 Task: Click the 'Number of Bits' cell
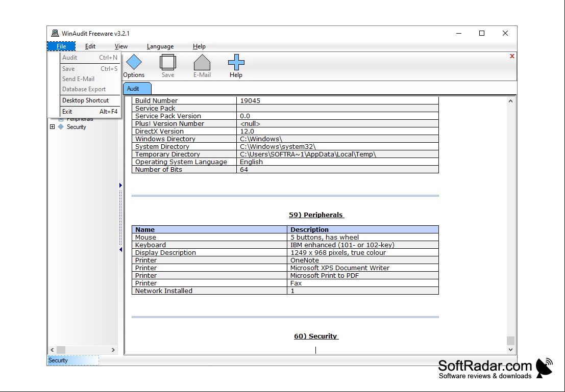click(x=184, y=170)
